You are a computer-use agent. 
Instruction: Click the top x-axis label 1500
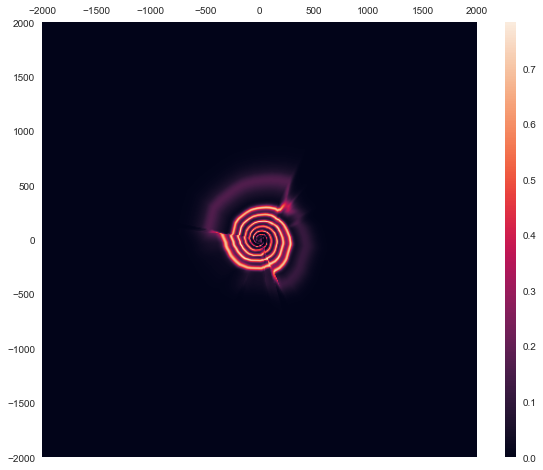[x=422, y=11]
